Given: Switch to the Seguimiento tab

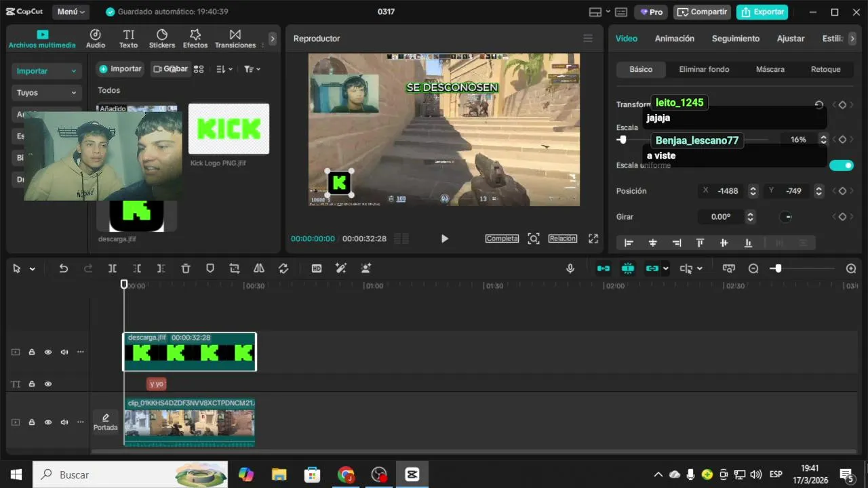Looking at the screenshot, I should [736, 39].
